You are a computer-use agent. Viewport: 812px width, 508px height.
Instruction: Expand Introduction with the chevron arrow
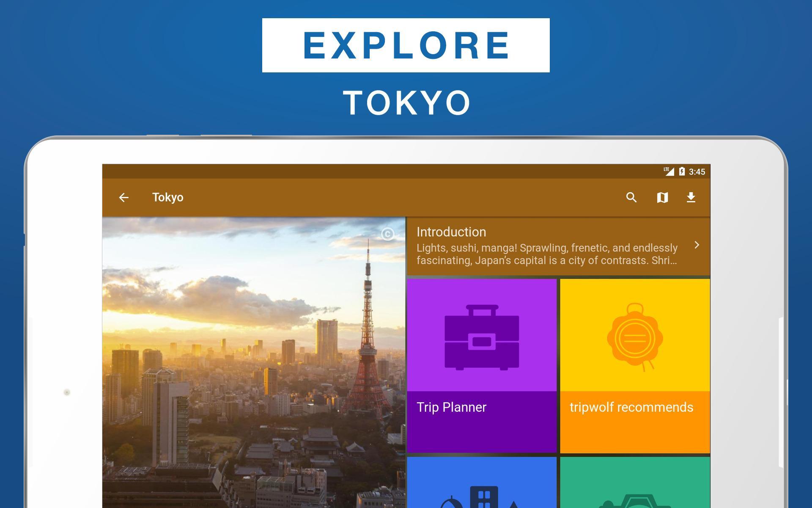coord(697,245)
